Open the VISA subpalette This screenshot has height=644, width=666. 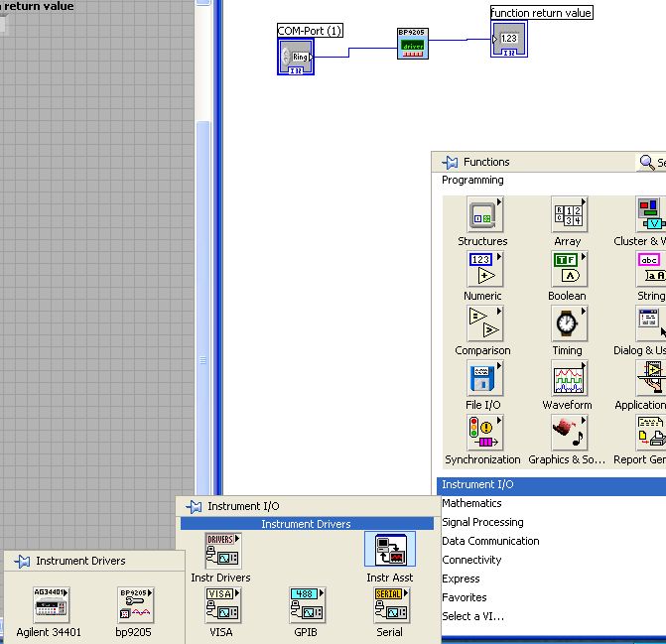tap(222, 605)
